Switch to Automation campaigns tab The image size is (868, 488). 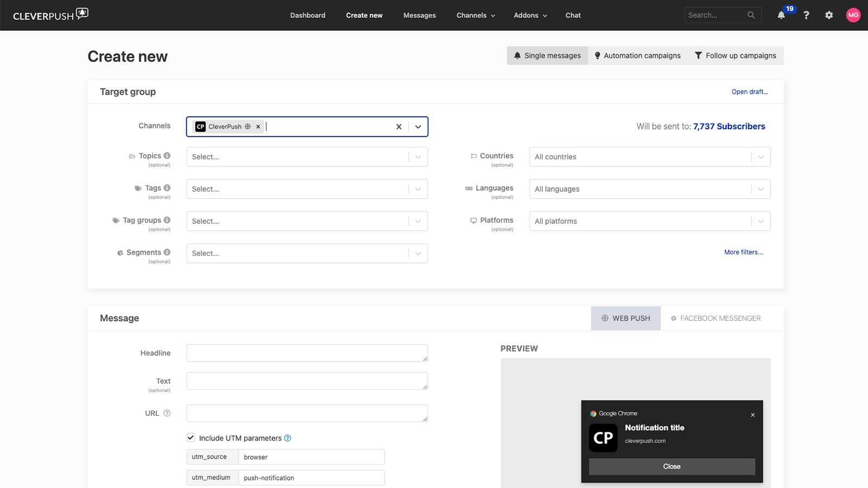click(637, 55)
